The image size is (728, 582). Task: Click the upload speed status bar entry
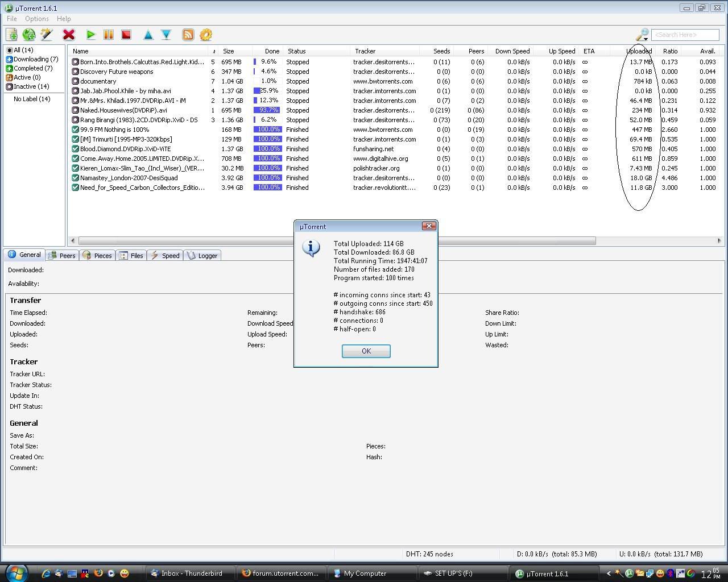(x=660, y=554)
